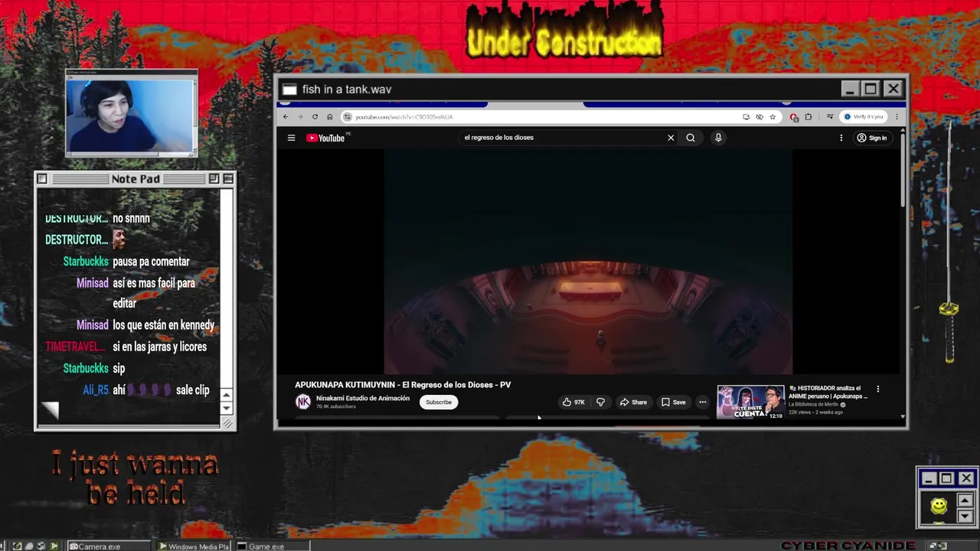The height and width of the screenshot is (551, 980).
Task: Go back in the browser
Action: [286, 117]
